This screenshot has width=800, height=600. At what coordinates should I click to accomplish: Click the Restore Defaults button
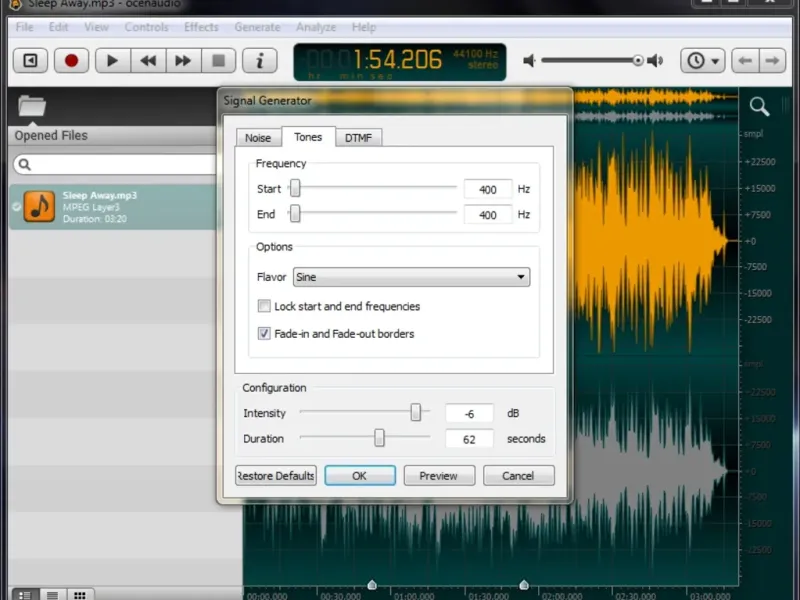tap(276, 476)
